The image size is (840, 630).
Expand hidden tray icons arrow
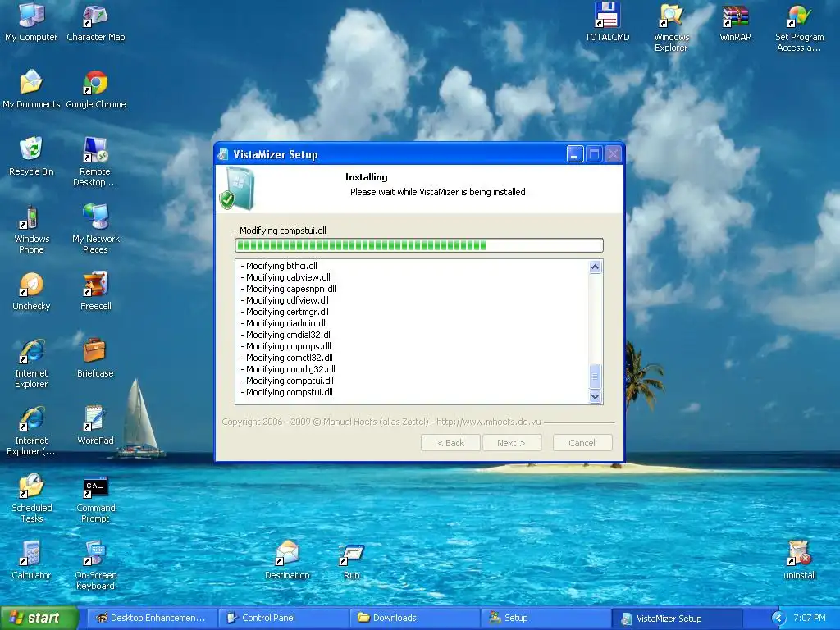coord(779,618)
